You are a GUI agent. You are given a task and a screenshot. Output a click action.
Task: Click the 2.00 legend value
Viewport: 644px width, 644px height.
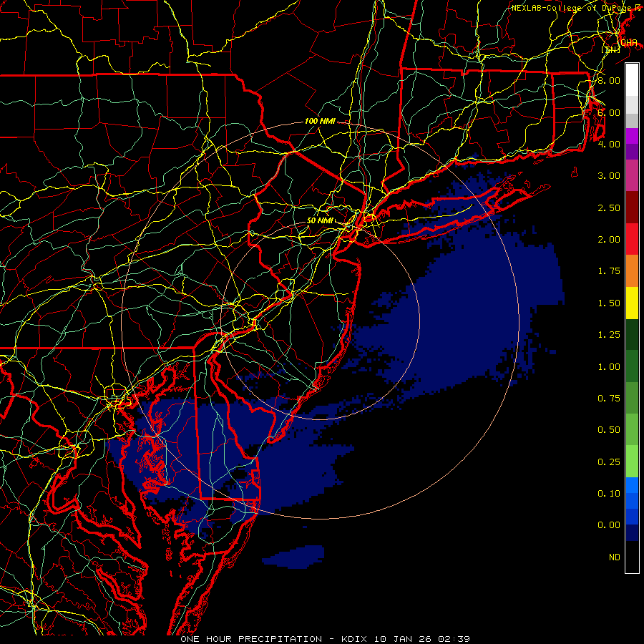pos(609,240)
